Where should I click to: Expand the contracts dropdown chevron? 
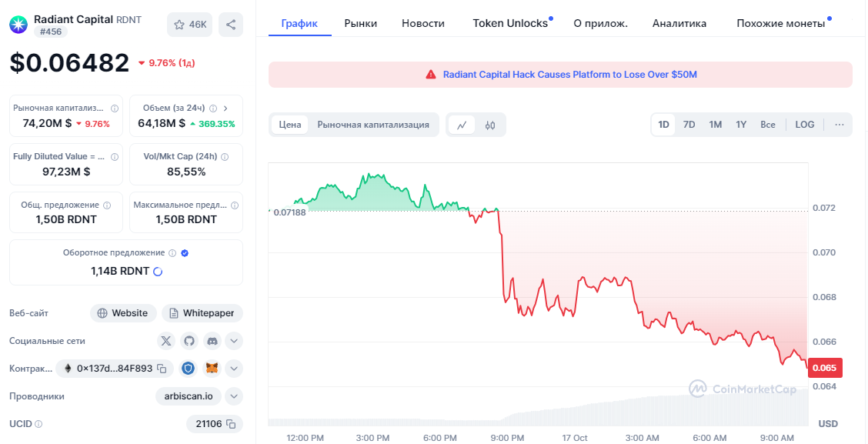(234, 368)
